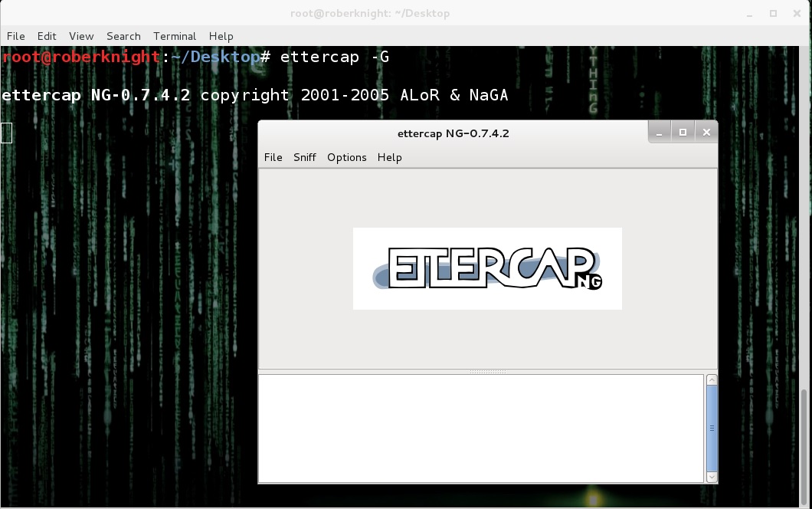Open the terminal Edit menu
The height and width of the screenshot is (509, 812).
[x=47, y=36]
